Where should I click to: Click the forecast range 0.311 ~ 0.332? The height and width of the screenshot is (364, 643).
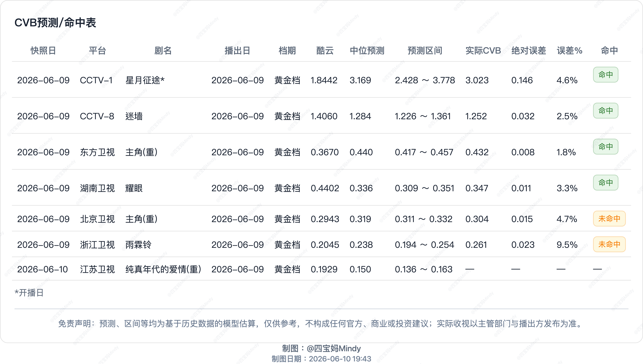point(424,219)
